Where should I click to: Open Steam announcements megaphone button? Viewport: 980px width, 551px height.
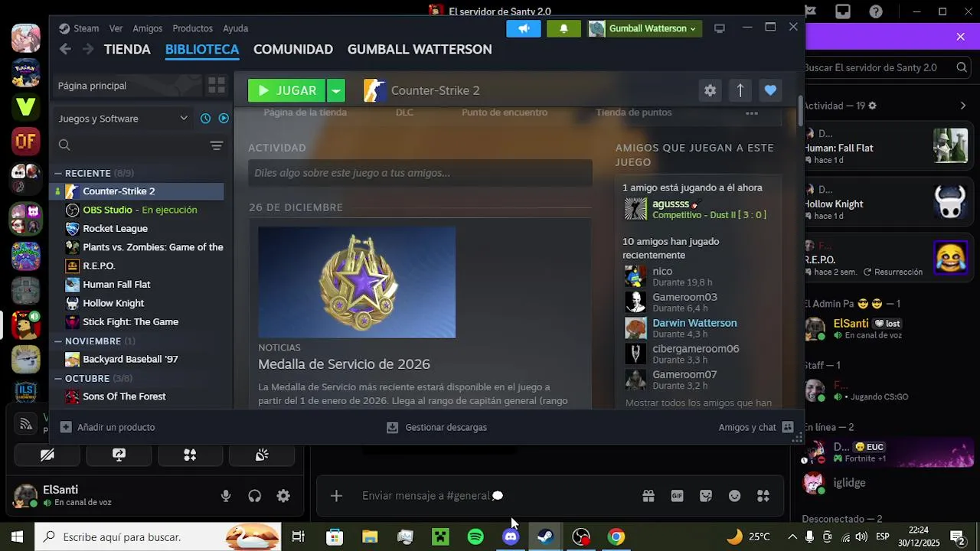point(524,28)
